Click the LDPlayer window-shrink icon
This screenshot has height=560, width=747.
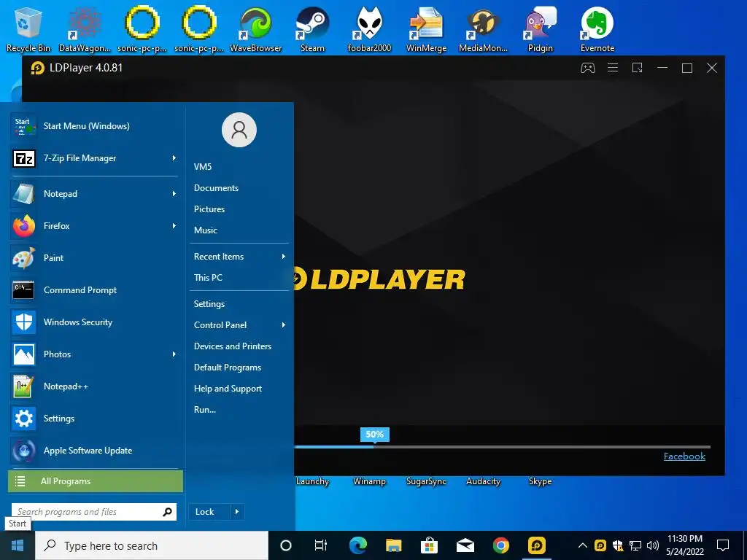point(638,68)
